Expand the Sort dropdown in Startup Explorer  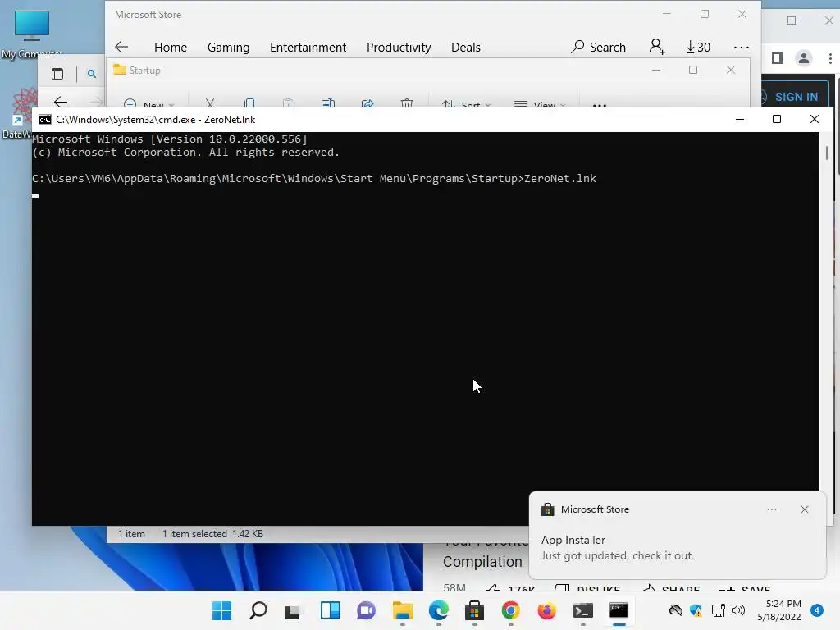466,103
